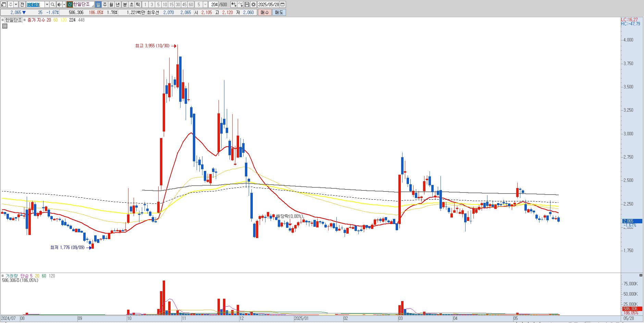Select the 30 interval button

(x=178, y=4)
